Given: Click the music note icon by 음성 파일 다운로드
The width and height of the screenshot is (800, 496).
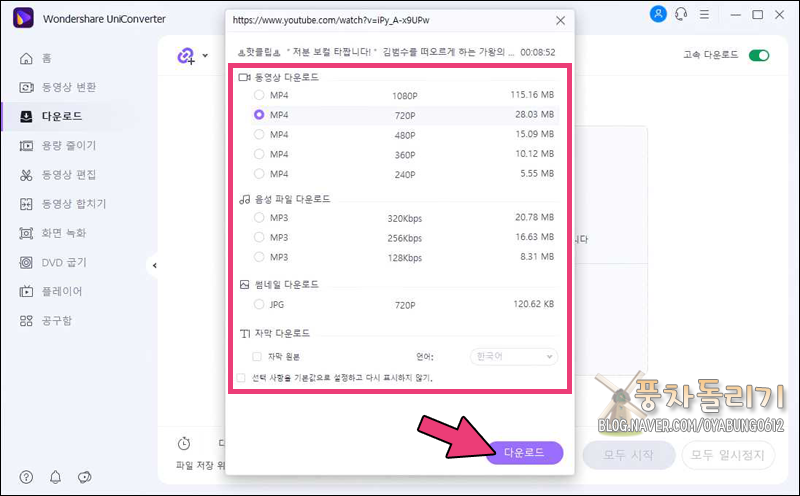Looking at the screenshot, I should click(245, 199).
